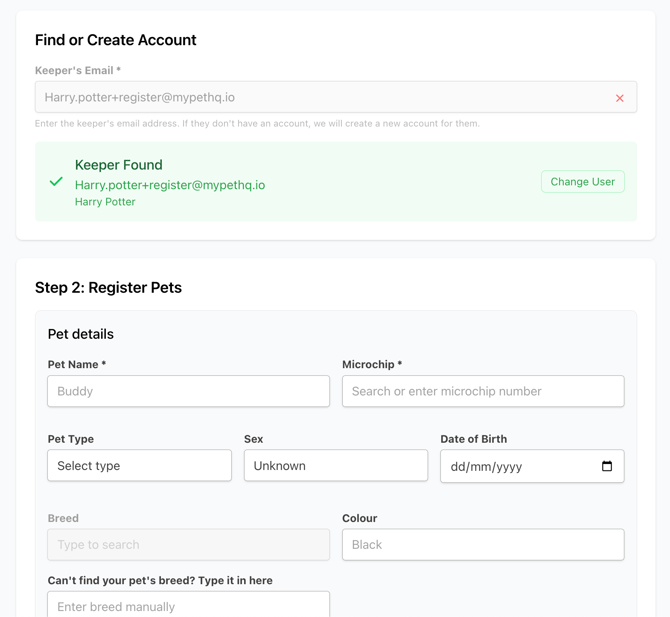The image size is (670, 617).
Task: Click the found keeper's green email address
Action: 170,185
